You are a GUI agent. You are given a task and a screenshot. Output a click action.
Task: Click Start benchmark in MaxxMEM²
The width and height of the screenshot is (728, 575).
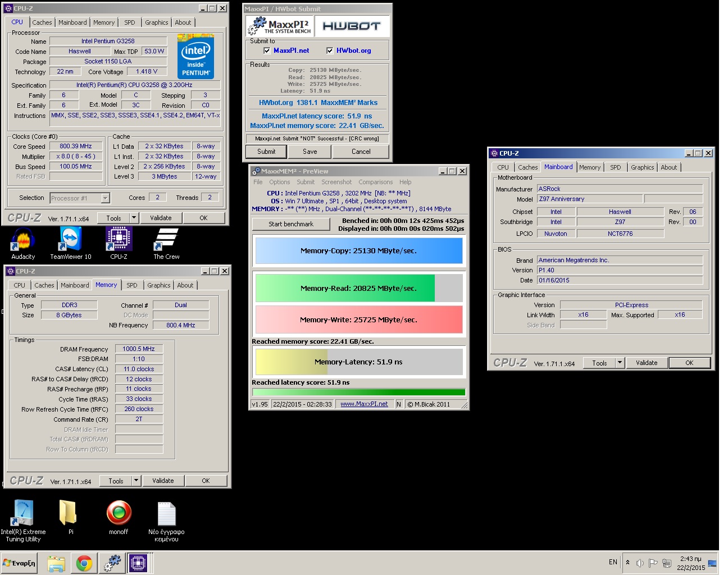point(291,224)
